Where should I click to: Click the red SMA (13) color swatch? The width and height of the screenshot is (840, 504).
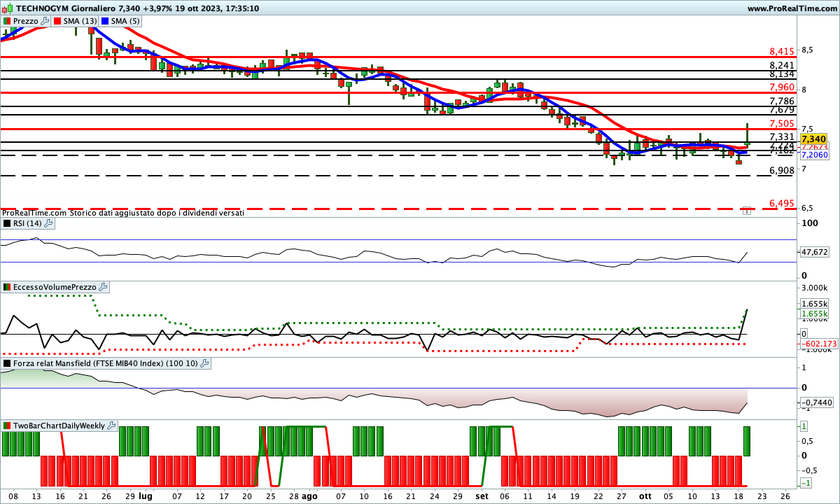(58, 21)
